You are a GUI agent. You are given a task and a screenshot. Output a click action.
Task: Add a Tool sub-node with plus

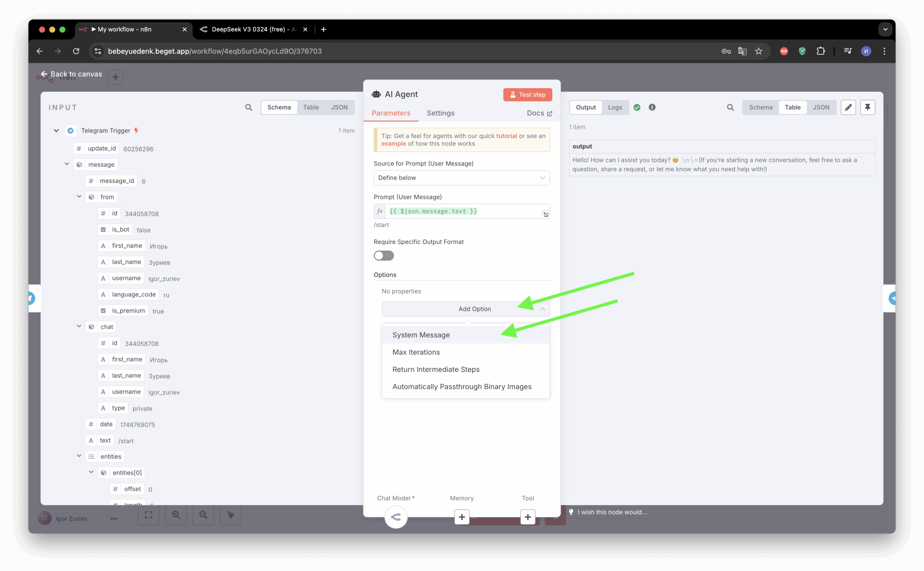[x=528, y=517]
